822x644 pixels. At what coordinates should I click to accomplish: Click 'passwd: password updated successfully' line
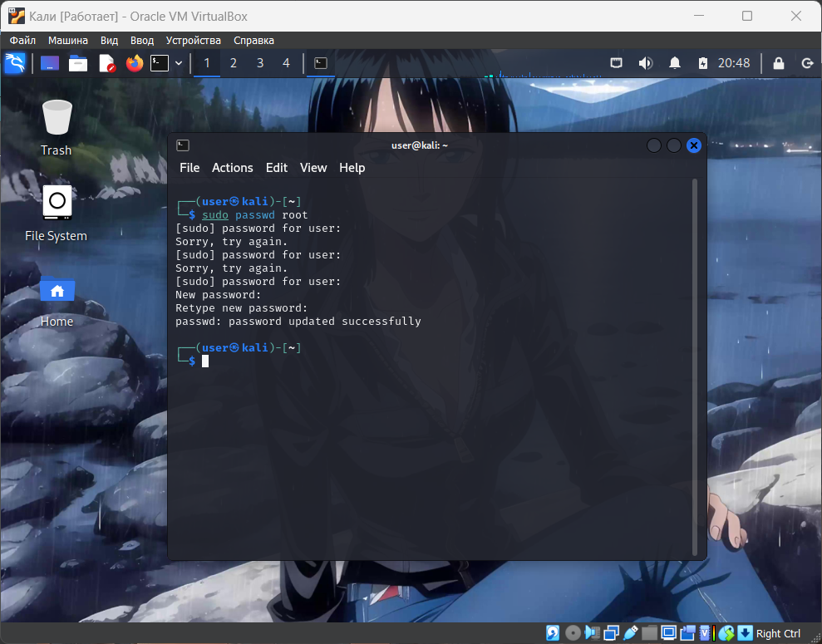coord(298,322)
